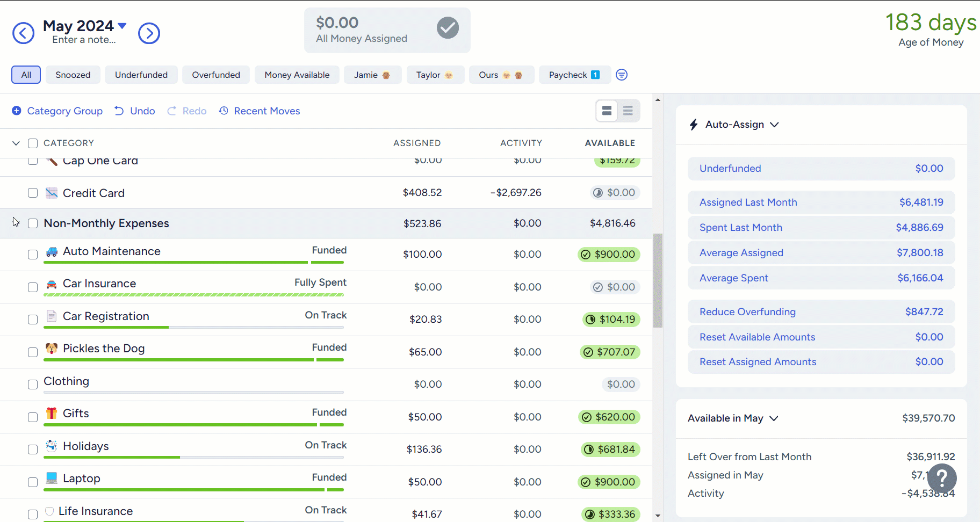Click Holidays $681.84 available pill
This screenshot has width=980, height=522.
pos(611,450)
